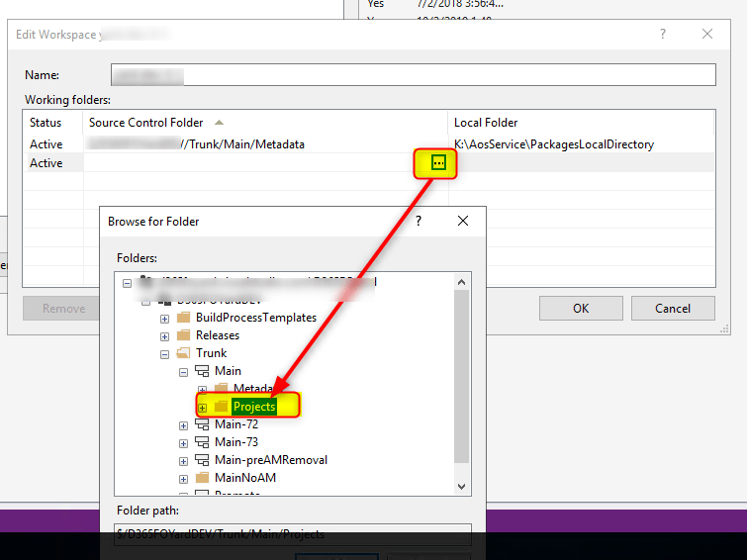Expand the BuildProcessTemplates node
This screenshot has height=560, width=747.
point(164,318)
